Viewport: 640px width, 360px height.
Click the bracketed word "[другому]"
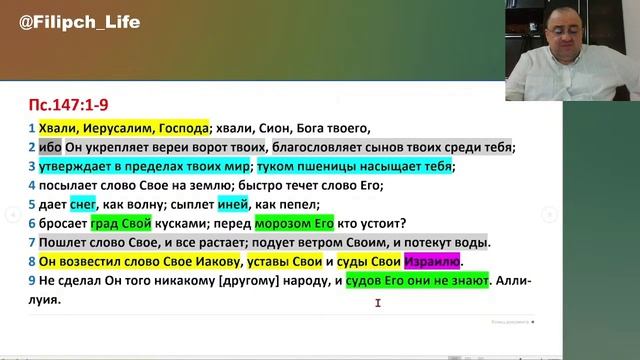tap(249, 280)
